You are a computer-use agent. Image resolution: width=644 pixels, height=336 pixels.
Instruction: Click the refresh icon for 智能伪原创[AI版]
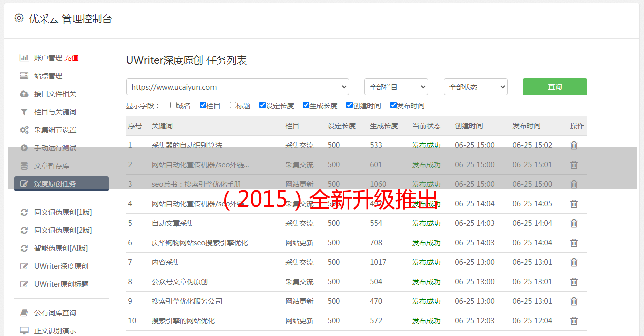click(24, 248)
